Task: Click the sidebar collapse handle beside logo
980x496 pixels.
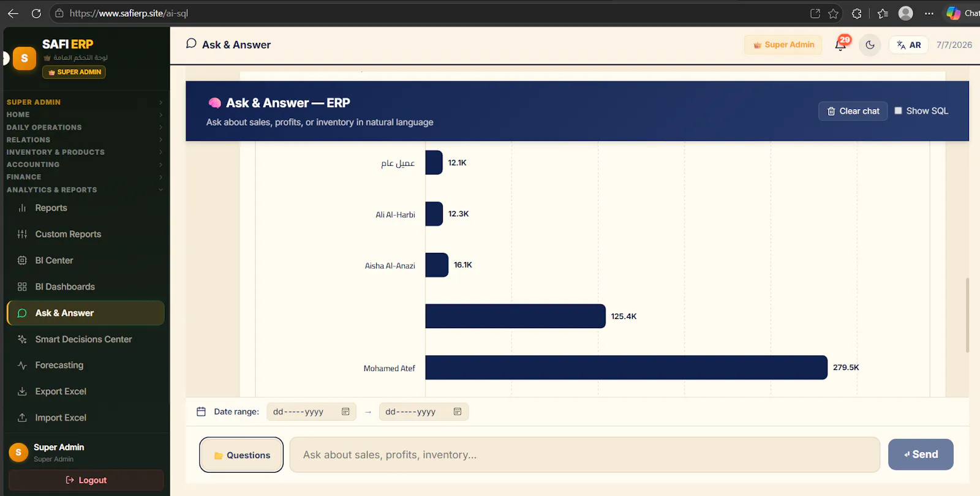Action: [x=6, y=58]
